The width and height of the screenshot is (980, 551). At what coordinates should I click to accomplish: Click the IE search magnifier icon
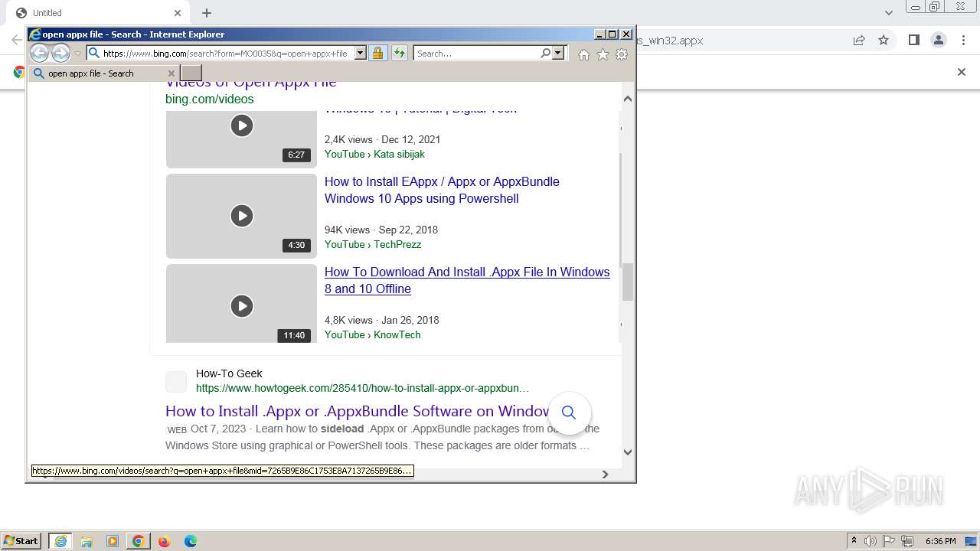(x=545, y=54)
